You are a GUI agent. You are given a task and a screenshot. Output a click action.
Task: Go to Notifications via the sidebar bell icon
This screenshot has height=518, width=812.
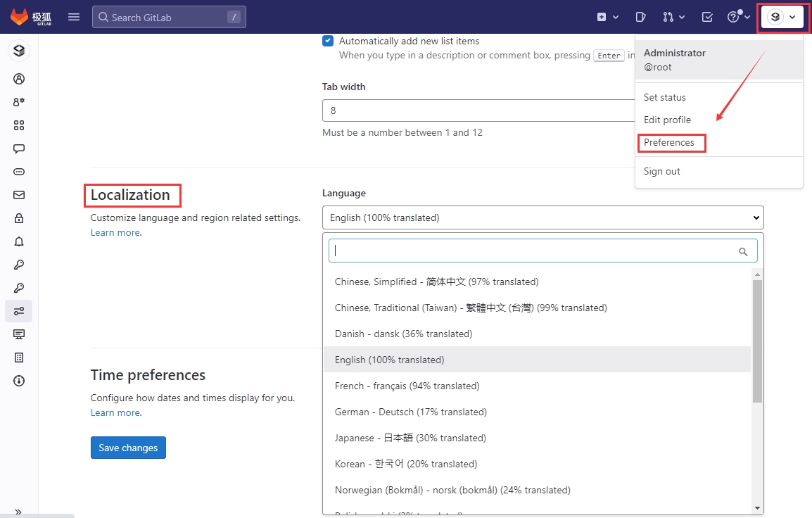[19, 241]
